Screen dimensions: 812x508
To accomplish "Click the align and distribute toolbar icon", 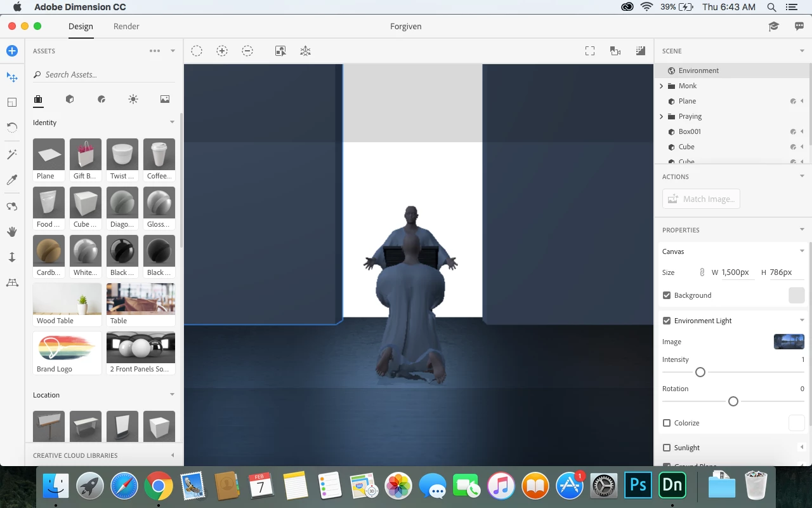I will (x=306, y=51).
